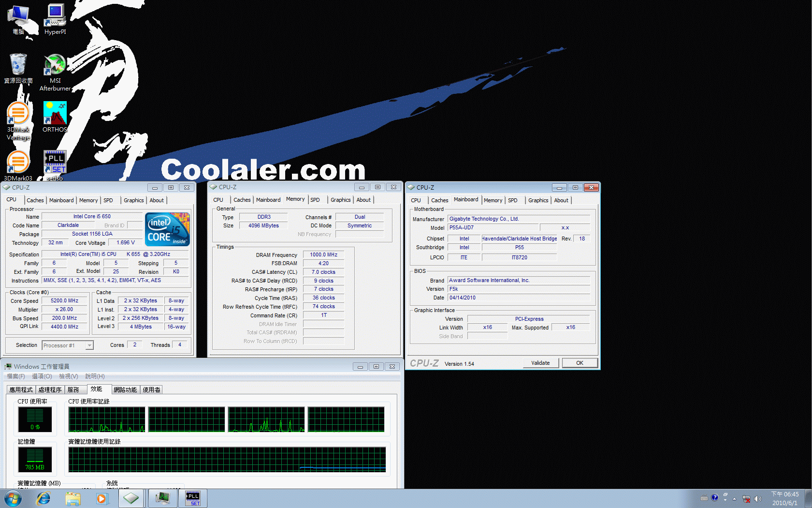812x508 pixels.
Task: Open the Computer desktop icon
Action: [x=18, y=20]
